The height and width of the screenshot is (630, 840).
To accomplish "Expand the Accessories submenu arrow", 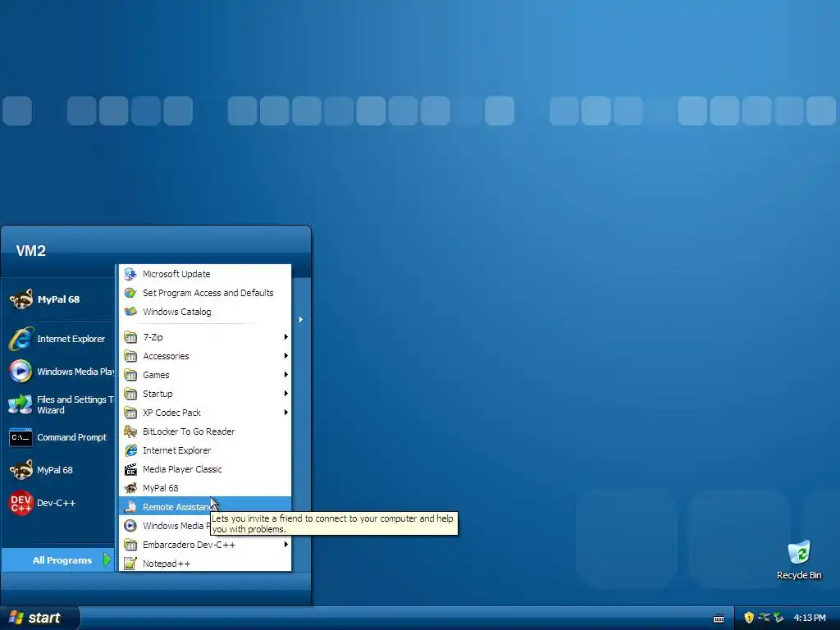I will point(286,356).
